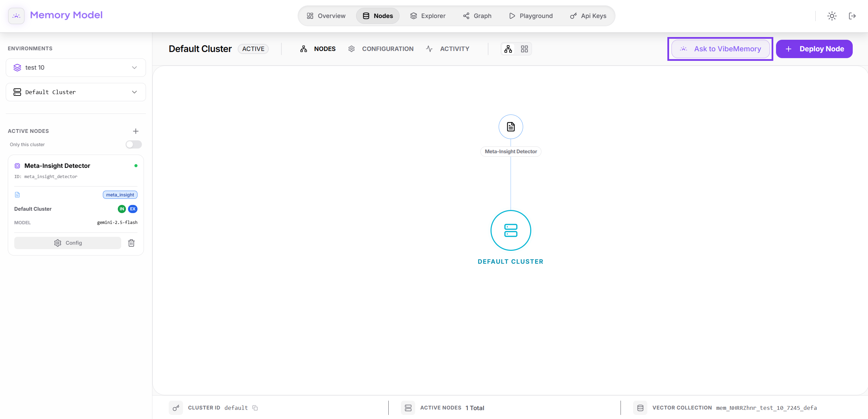Click the logout icon in header

click(852, 16)
